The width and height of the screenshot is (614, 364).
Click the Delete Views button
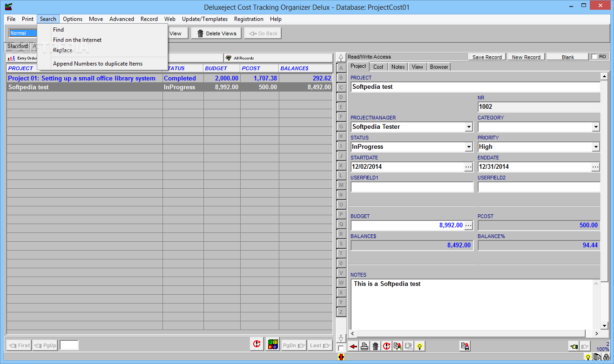coord(217,33)
